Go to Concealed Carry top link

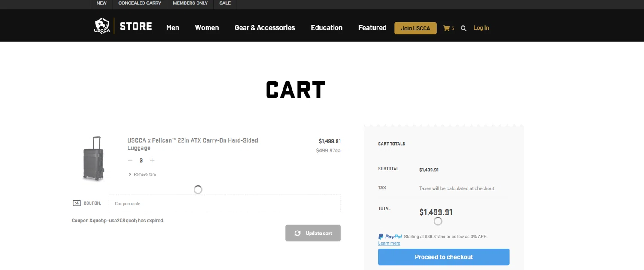point(140,3)
